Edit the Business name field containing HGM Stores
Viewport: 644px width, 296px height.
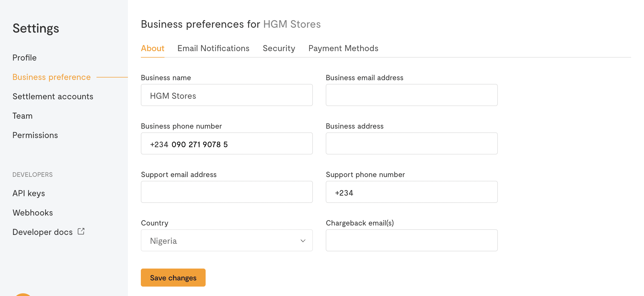227,95
